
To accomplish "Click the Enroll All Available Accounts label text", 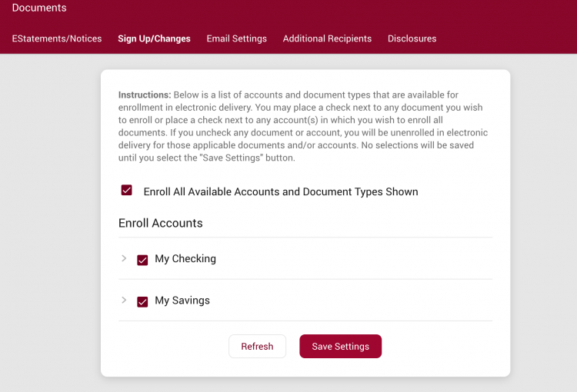I will point(281,191).
